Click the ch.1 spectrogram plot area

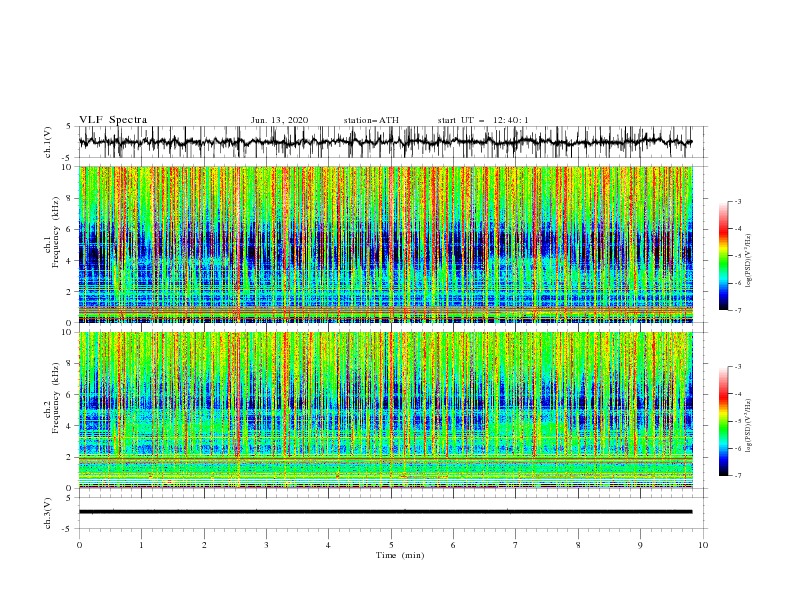click(x=386, y=244)
